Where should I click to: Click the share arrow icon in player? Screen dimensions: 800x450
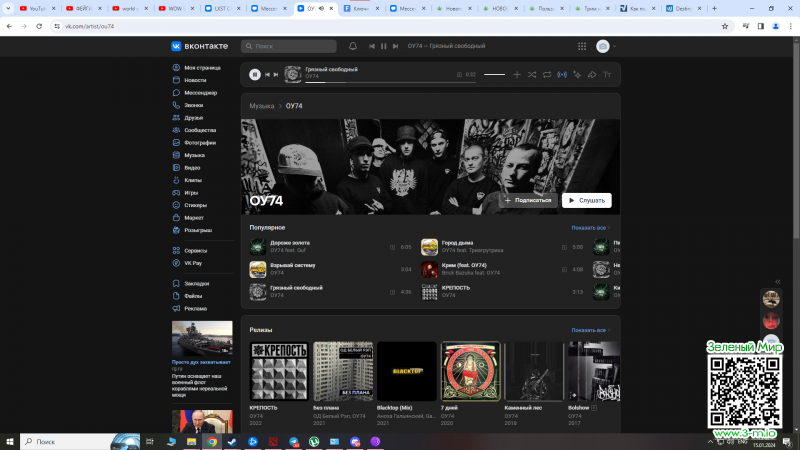[592, 74]
